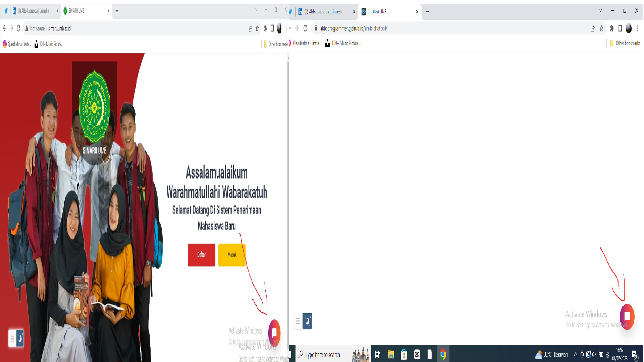
Task: Toggle dark mode moon icon on SIMARU page
Action: coord(20,339)
